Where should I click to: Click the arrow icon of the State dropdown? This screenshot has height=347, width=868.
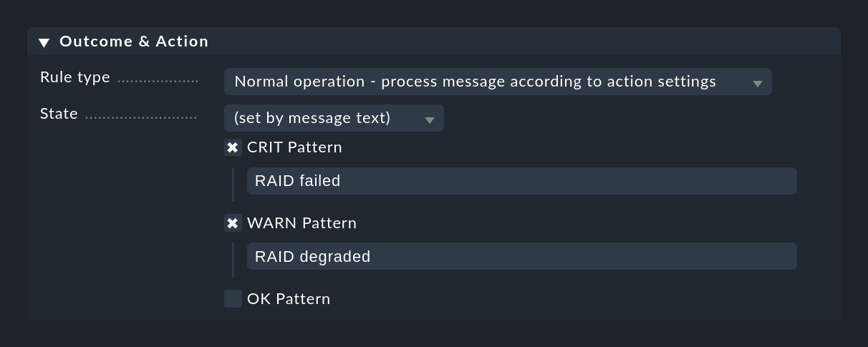pos(429,120)
